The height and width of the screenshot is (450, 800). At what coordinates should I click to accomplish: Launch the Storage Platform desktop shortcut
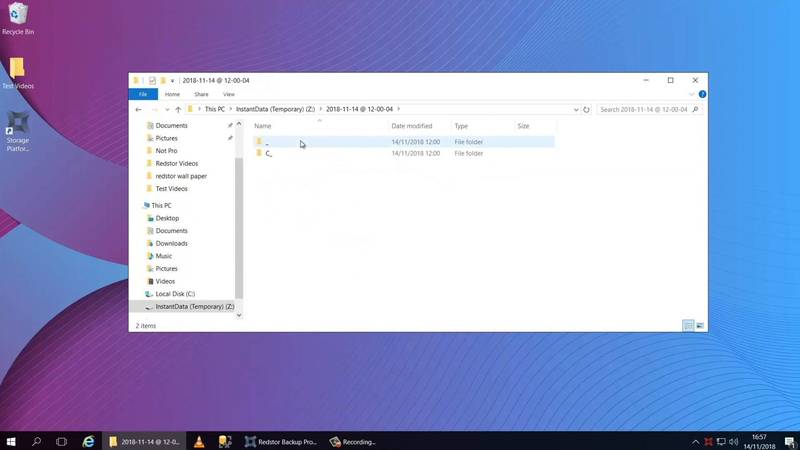[18, 132]
